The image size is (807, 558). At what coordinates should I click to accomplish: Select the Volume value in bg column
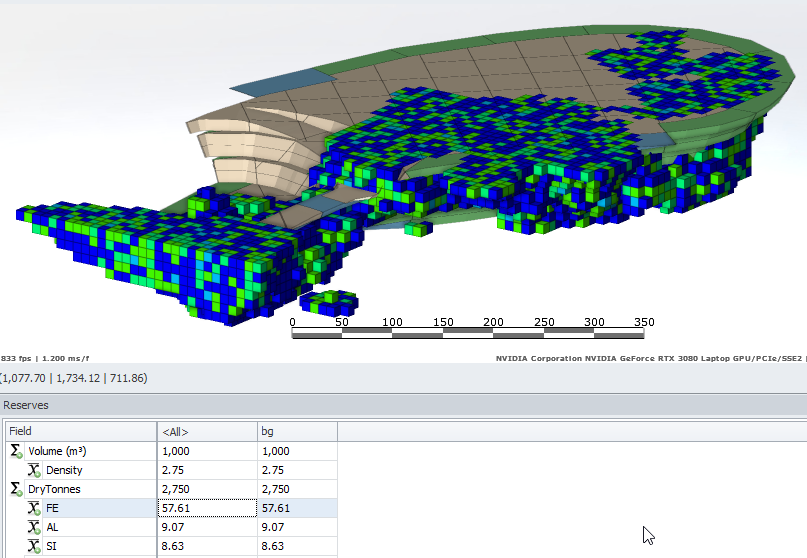[x=296, y=451]
